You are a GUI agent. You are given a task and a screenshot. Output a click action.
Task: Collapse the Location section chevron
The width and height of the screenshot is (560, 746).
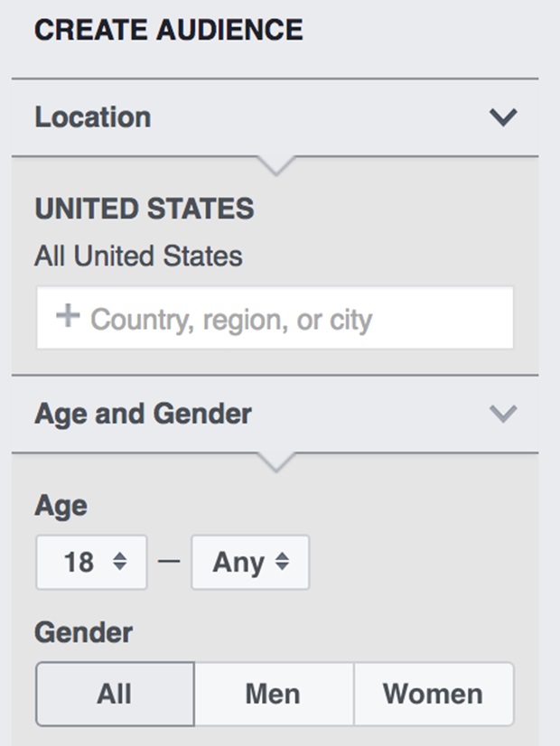click(x=503, y=117)
